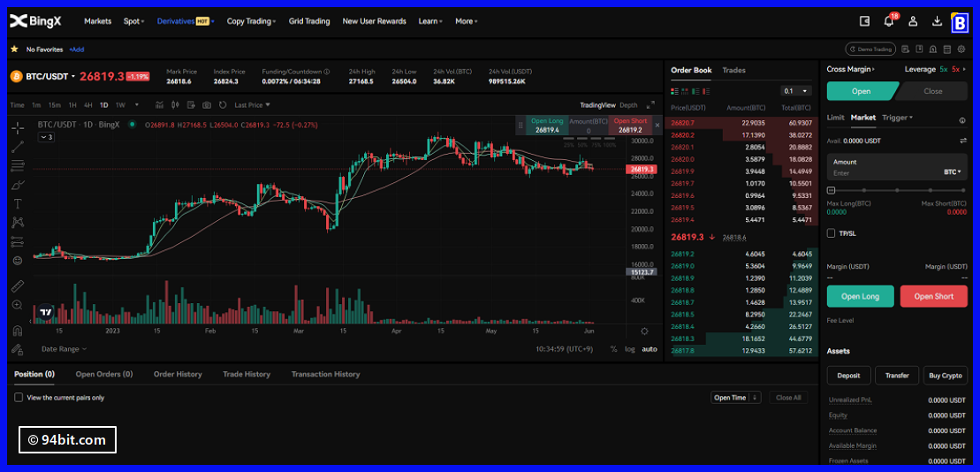Click the amount percentage slider handle

click(831, 190)
